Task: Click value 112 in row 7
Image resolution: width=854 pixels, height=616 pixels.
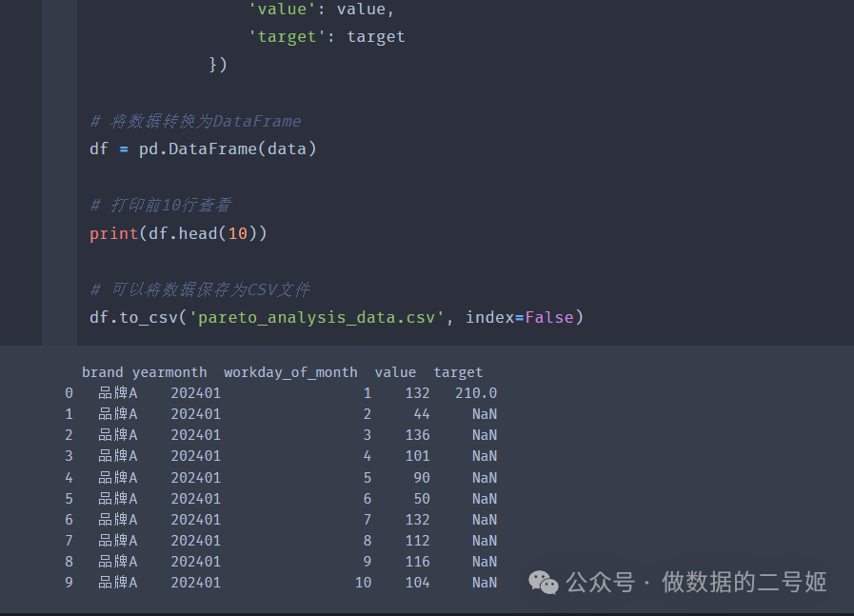Action: [418, 541]
